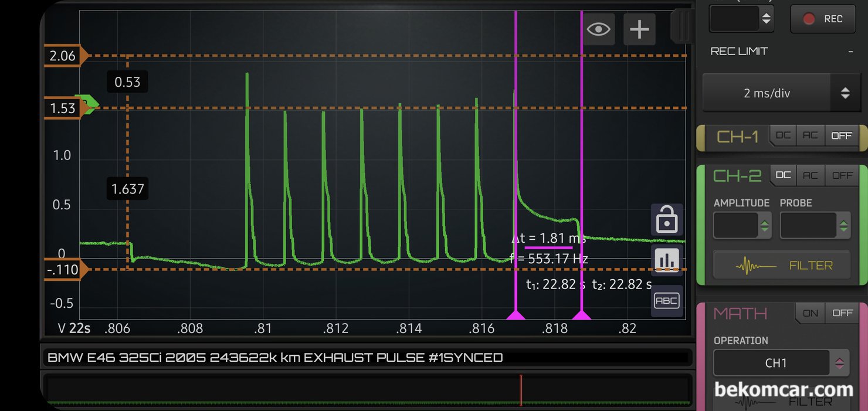Turn CH-1 OFF
Screen dimensions: 868x411
(x=841, y=135)
